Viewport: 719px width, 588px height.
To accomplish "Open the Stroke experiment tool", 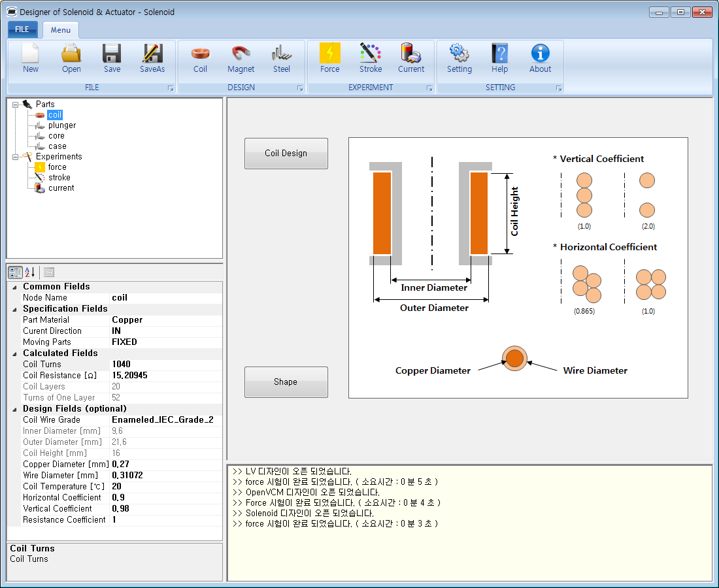I will click(x=371, y=59).
